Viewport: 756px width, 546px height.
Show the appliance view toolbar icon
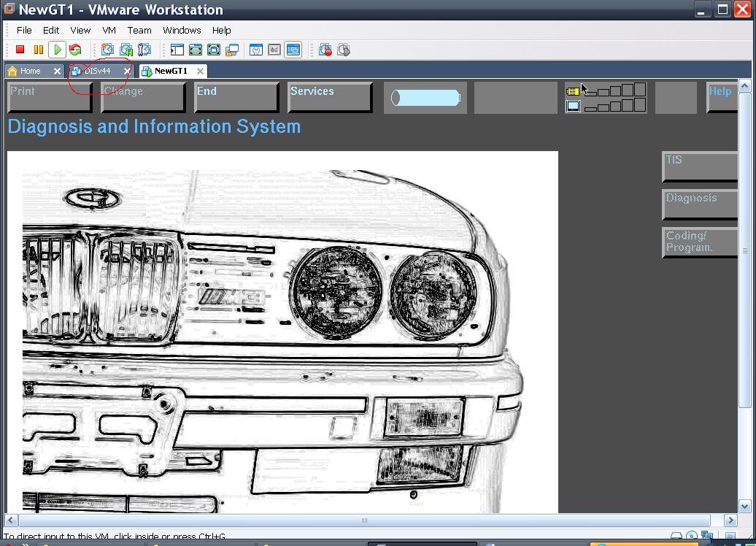(274, 49)
